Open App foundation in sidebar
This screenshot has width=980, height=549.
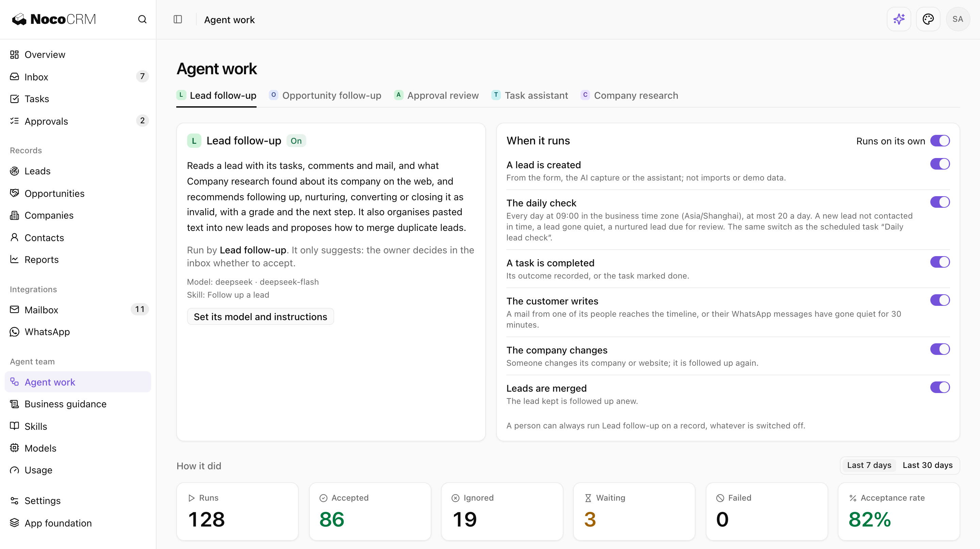coord(78,523)
